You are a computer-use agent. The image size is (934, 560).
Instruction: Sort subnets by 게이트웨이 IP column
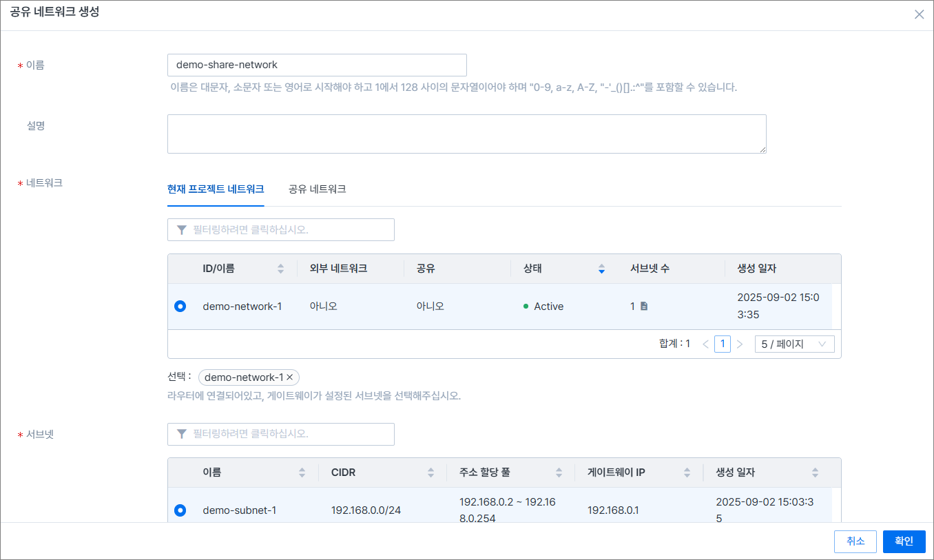click(687, 473)
